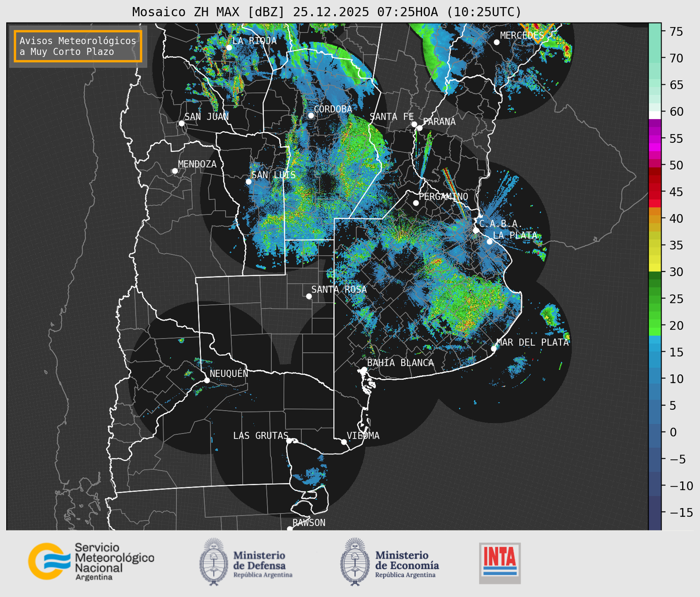The height and width of the screenshot is (597, 700).
Task: Click the SAN LUIS label text
Action: [273, 175]
